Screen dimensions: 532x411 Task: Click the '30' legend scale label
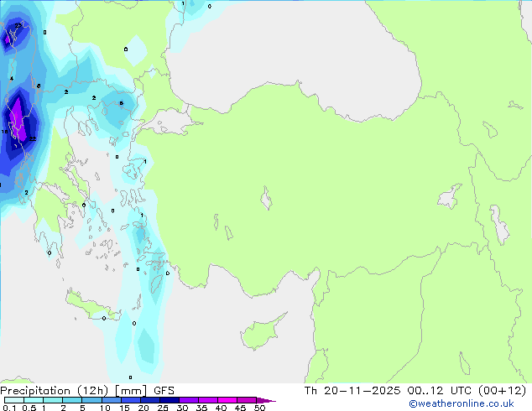(x=182, y=408)
